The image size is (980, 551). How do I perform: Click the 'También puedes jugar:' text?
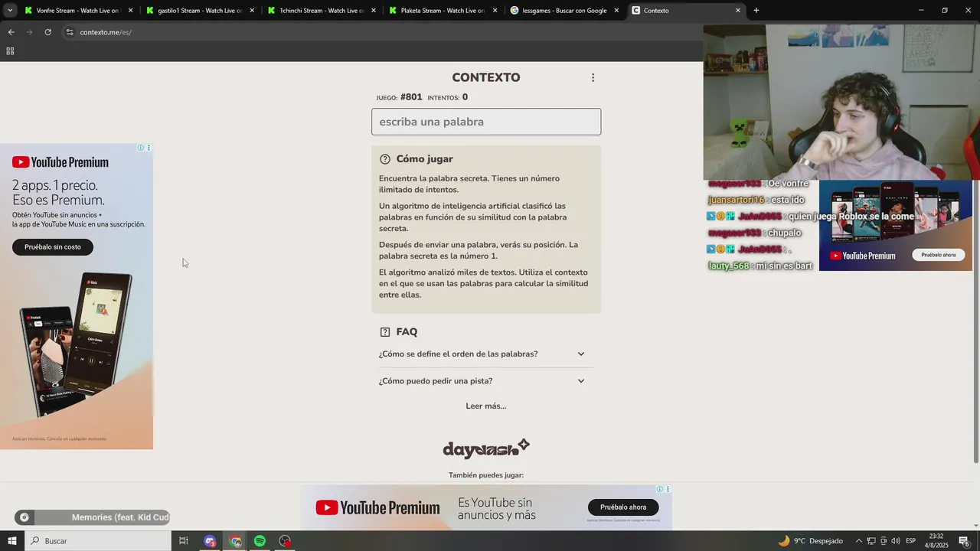[486, 475]
